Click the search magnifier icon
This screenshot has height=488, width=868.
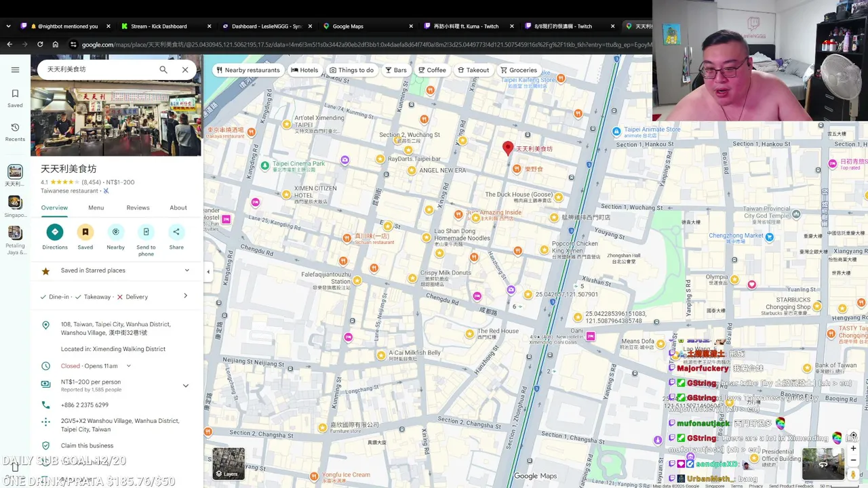[x=163, y=69]
